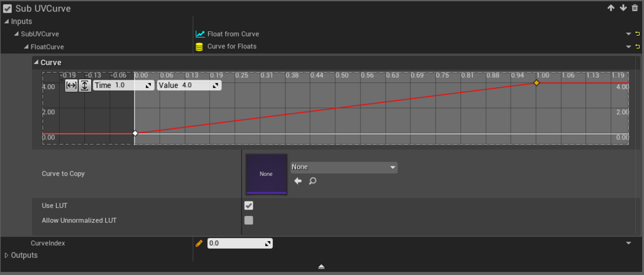Collapse the SubUVCurve input row

coord(16,34)
